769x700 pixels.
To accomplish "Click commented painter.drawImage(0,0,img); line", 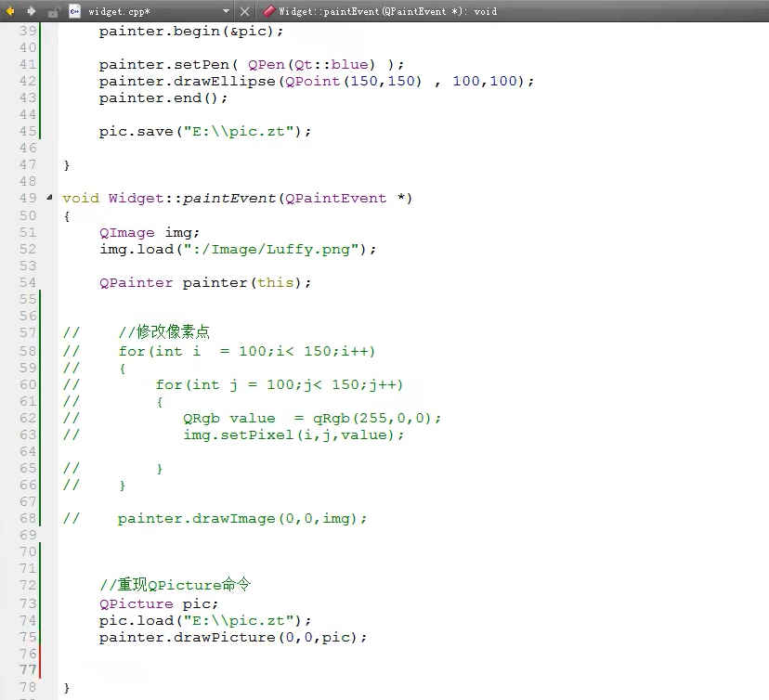I will (241, 519).
